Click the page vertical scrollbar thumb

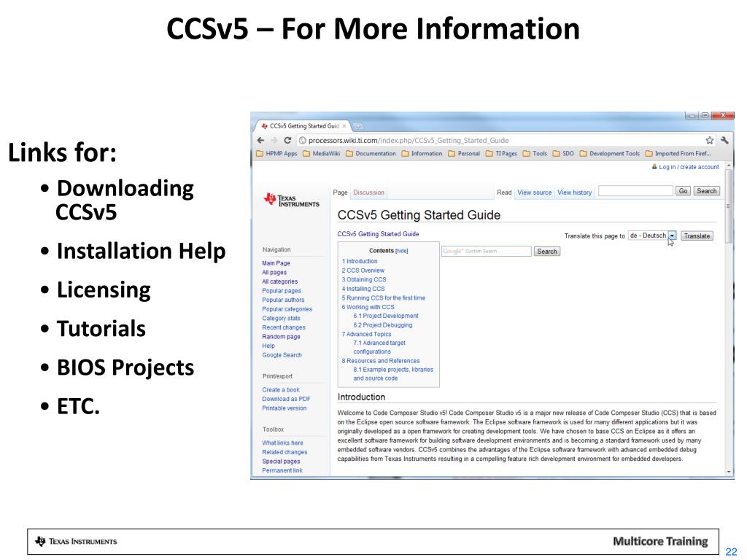pos(728,206)
